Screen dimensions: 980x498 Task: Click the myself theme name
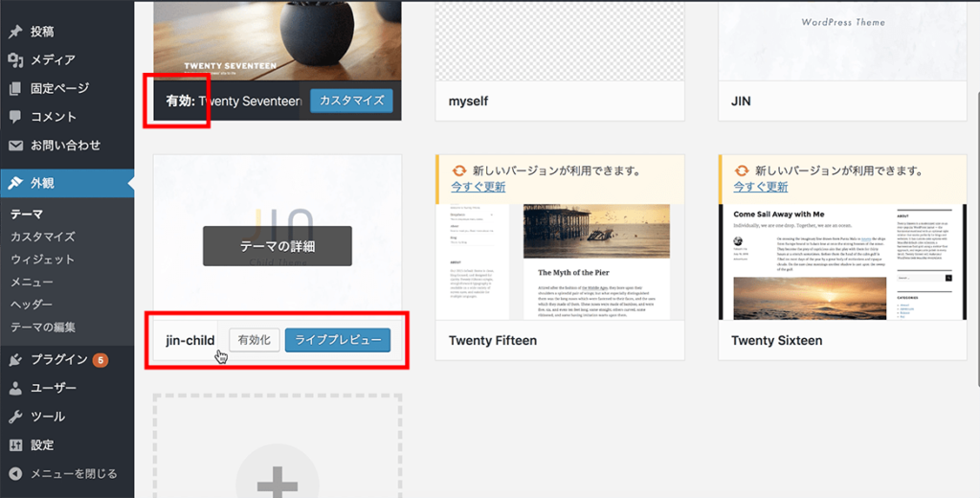pos(468,102)
